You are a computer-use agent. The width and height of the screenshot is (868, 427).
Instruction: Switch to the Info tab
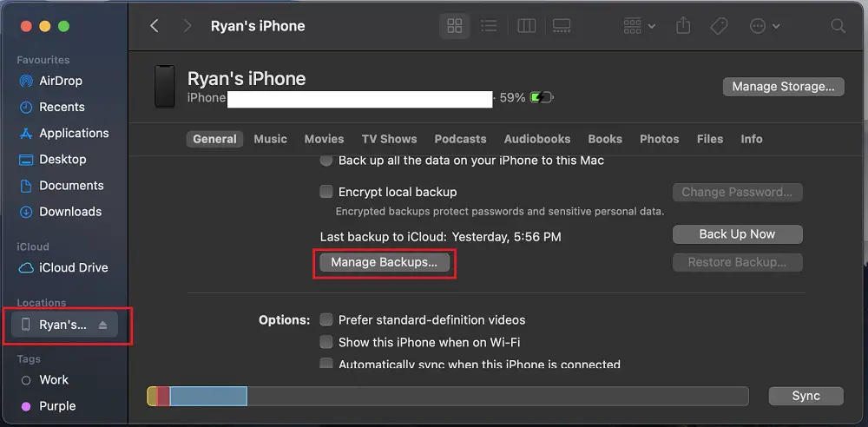click(x=751, y=139)
